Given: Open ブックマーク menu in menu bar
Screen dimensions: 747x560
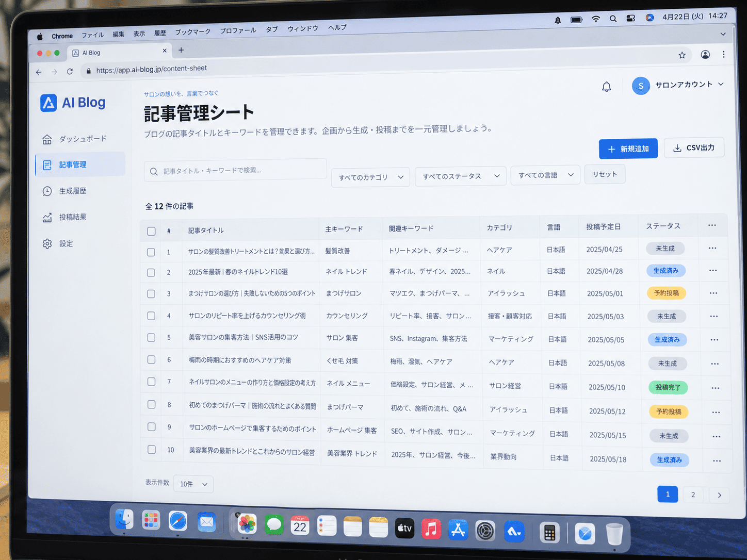Looking at the screenshot, I should point(193,31).
